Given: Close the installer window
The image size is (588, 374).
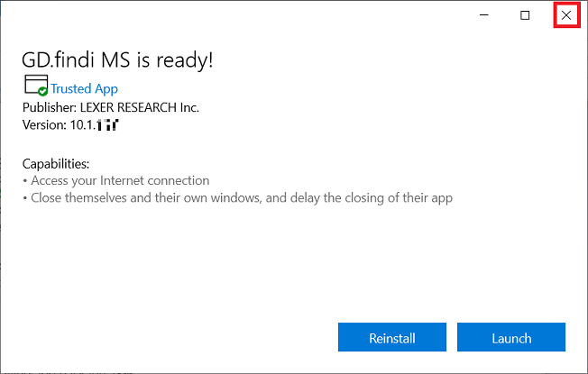Looking at the screenshot, I should pos(565,15).
